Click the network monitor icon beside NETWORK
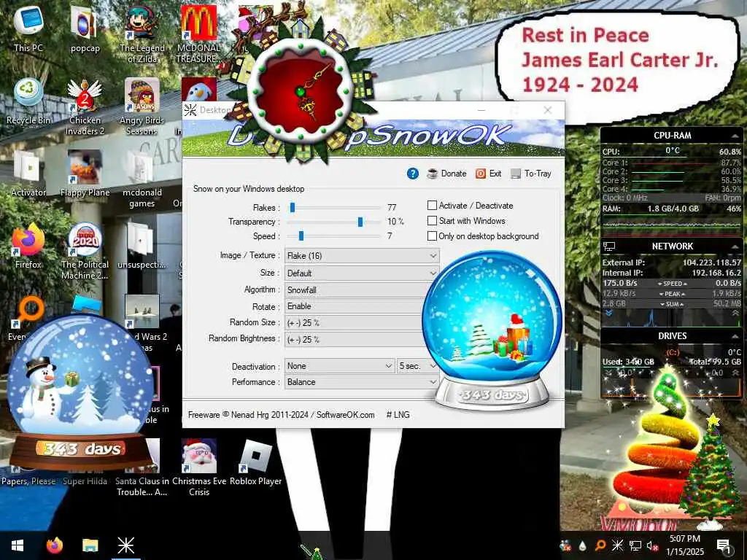This screenshot has width=747, height=560. [x=609, y=246]
